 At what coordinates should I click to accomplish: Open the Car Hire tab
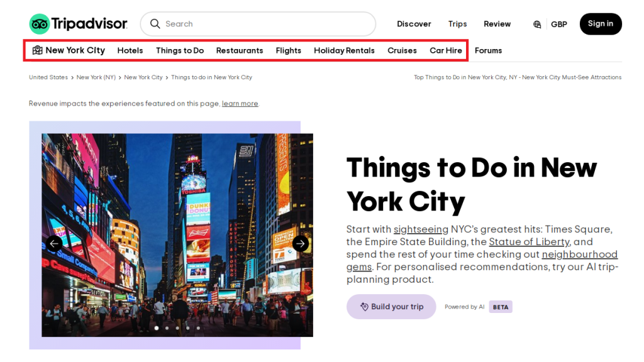(x=446, y=50)
